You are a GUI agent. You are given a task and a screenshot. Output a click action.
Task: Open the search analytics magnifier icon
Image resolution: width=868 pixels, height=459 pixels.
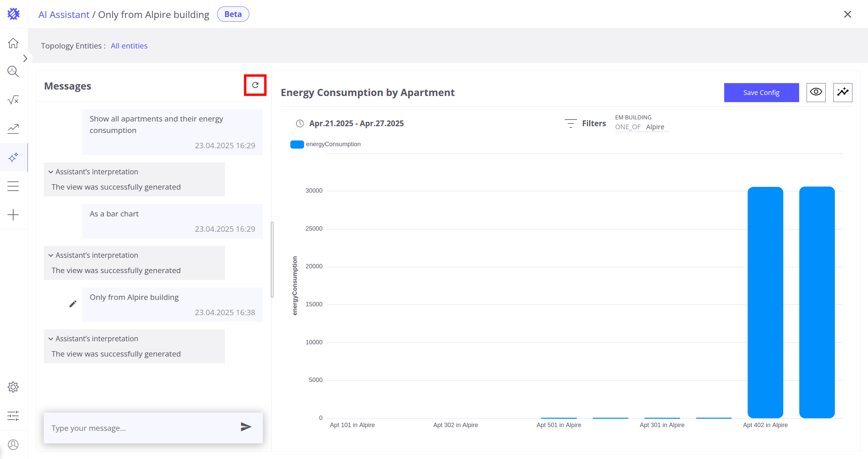(x=13, y=72)
